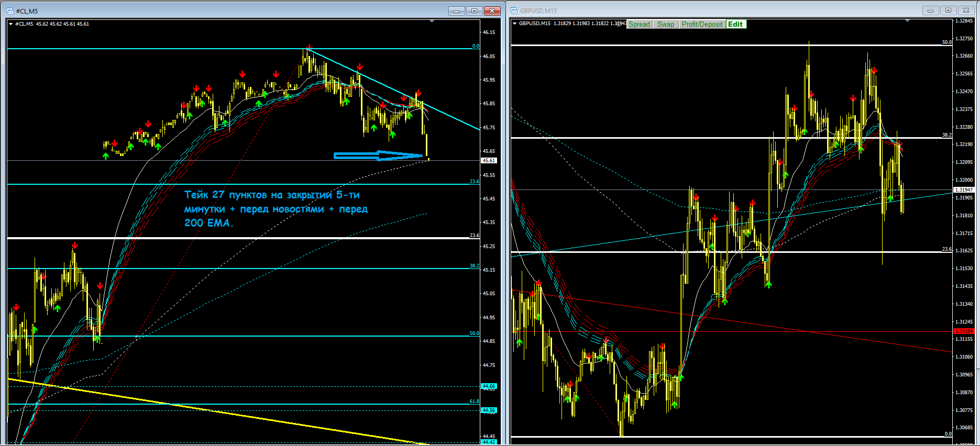Click the cyan 44.56 level label on #CL scale
This screenshot has height=446, width=980.
tap(489, 410)
